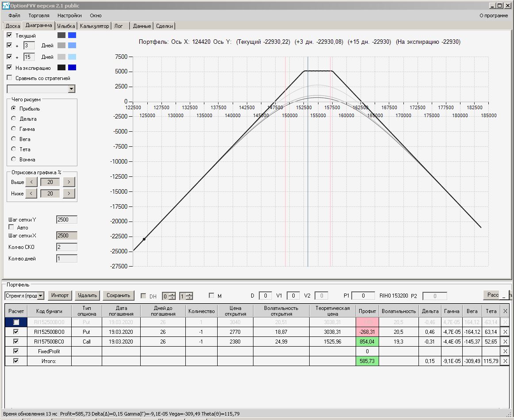
Task: Decrease Выше percentage with left arrow
Action: click(x=31, y=182)
